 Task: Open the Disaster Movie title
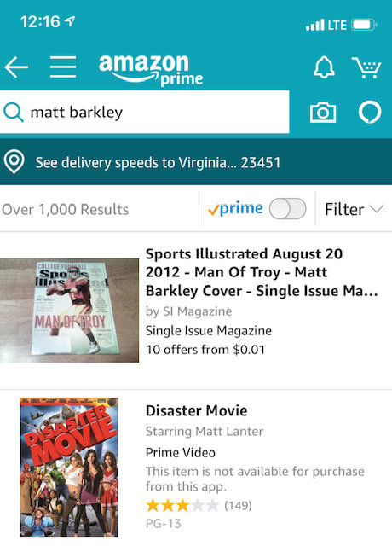(197, 410)
